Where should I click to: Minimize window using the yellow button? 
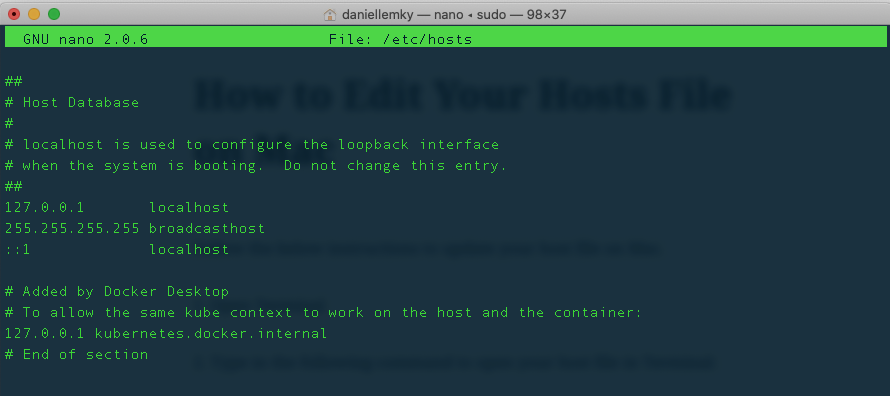(33, 14)
